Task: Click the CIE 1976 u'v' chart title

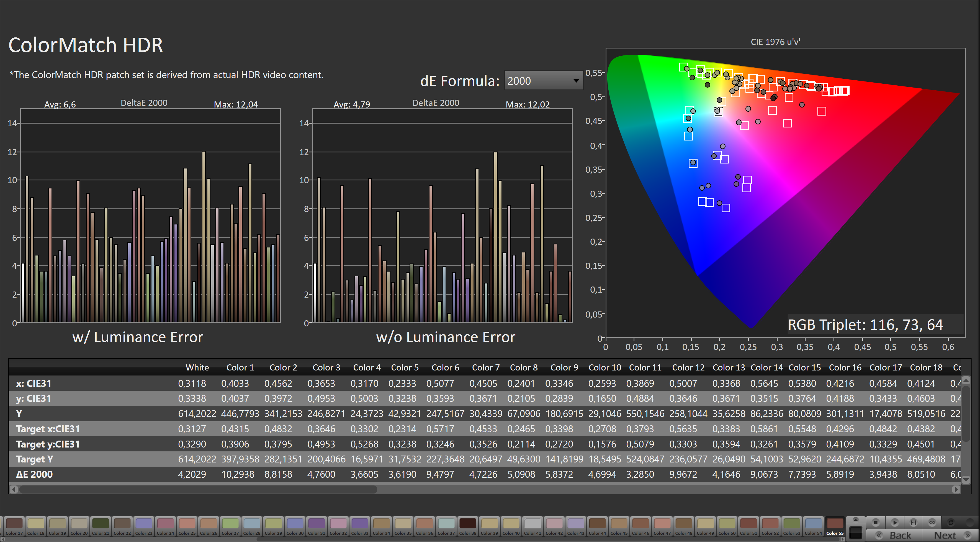Action: click(x=775, y=42)
